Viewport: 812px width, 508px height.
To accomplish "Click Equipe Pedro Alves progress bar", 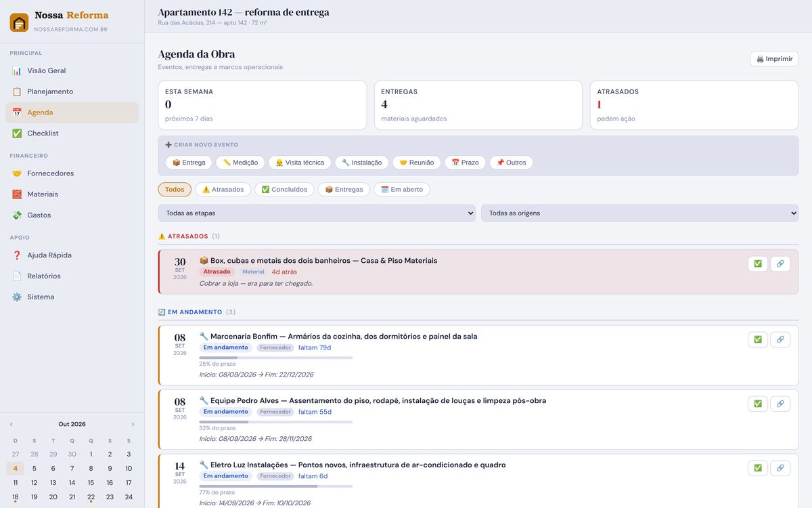I will (x=276, y=422).
